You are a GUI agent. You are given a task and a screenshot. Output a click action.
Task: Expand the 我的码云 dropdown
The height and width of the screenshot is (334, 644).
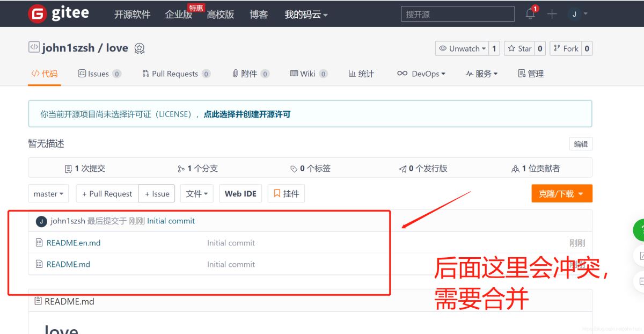(x=306, y=14)
